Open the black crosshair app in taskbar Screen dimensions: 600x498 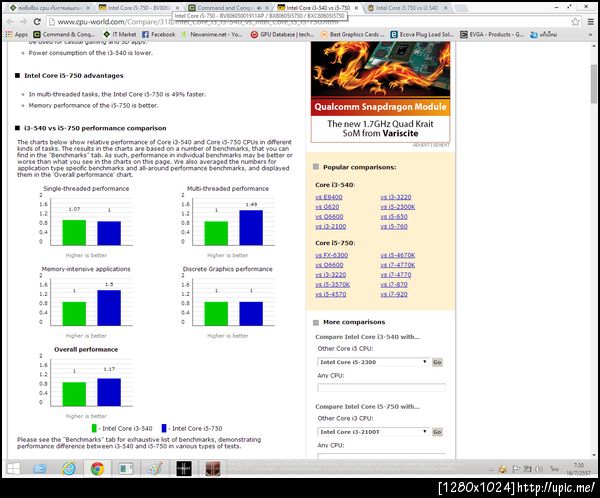184,468
